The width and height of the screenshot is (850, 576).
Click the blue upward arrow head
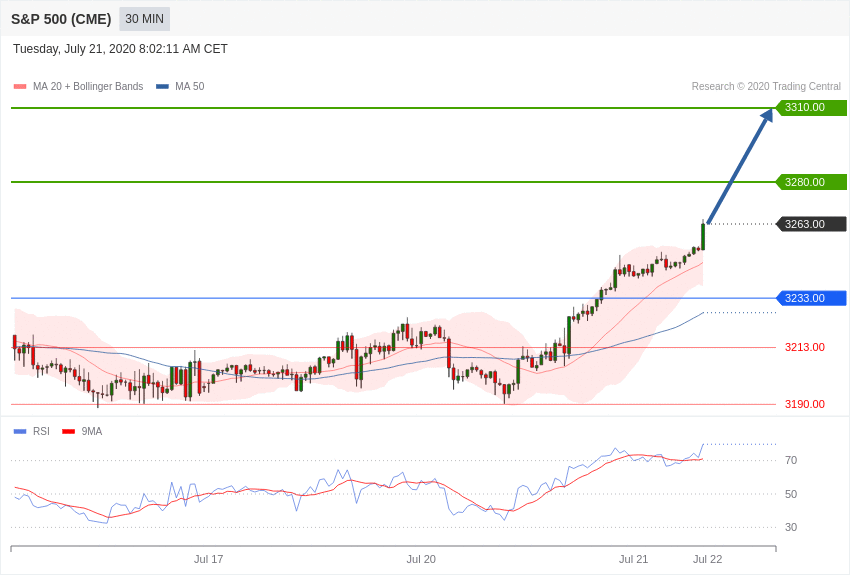(767, 115)
